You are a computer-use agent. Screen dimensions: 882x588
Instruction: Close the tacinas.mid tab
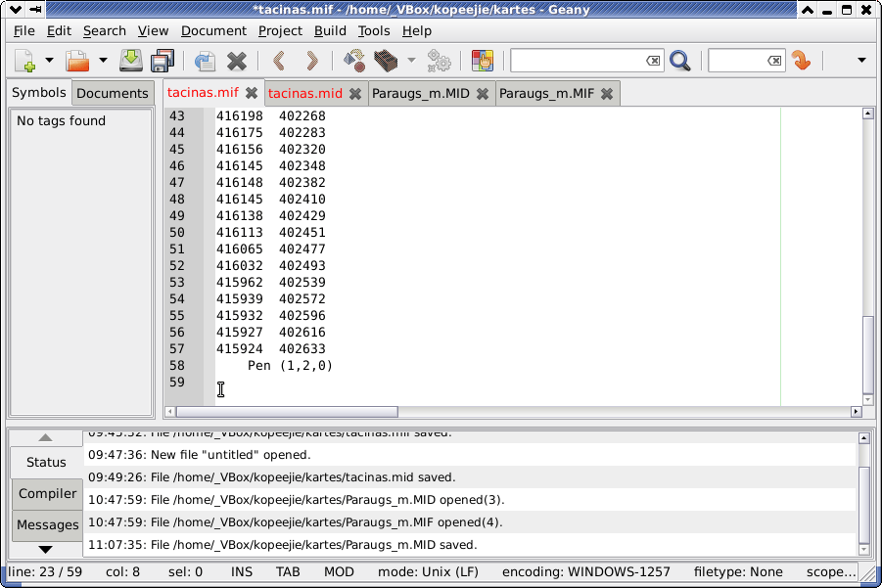(355, 94)
